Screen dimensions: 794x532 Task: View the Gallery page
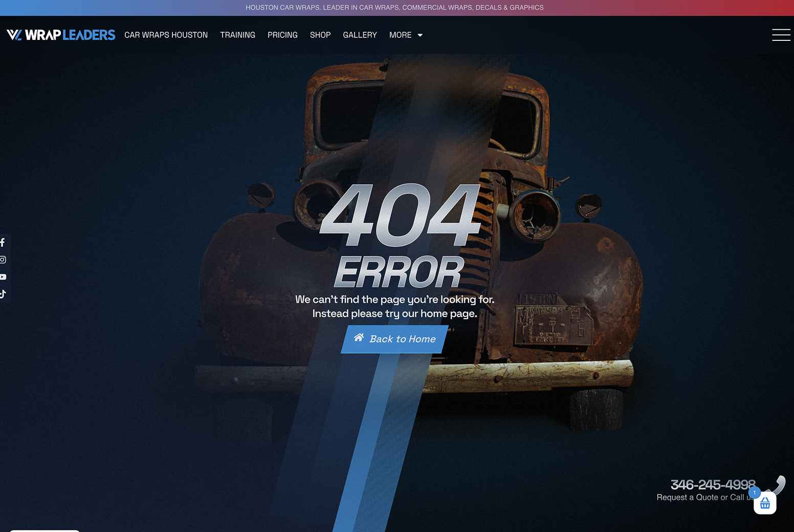360,35
